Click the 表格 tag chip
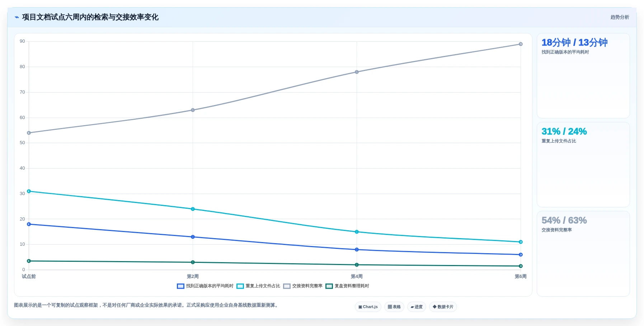 tap(394, 307)
